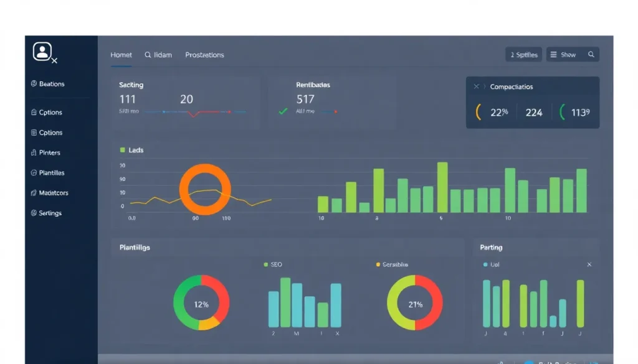
Task: Close the Compactiatios panel with X
Action: [476, 87]
